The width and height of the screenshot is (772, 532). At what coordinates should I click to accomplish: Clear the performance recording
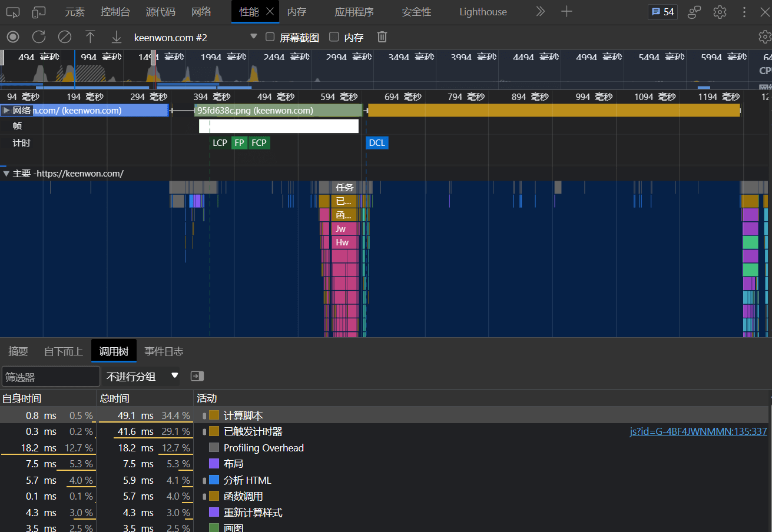(x=65, y=37)
